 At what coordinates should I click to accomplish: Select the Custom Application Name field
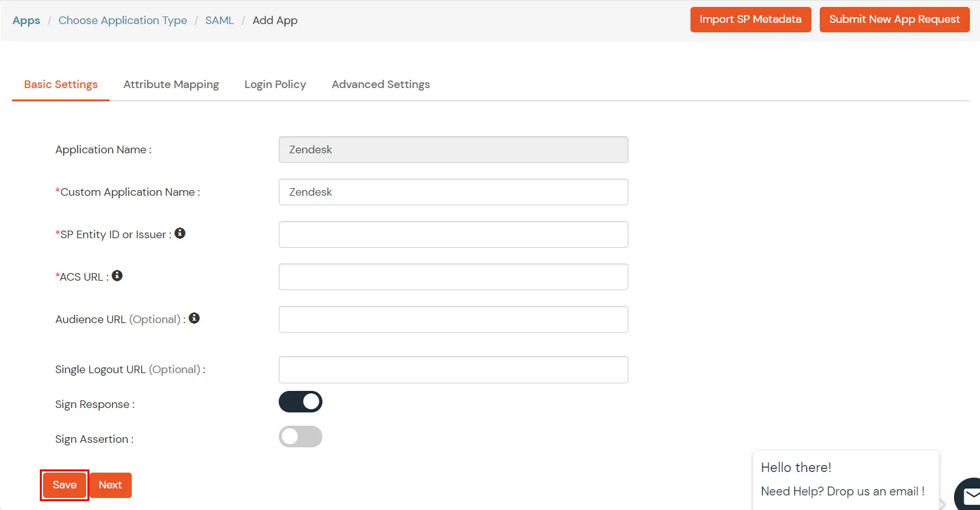(453, 192)
